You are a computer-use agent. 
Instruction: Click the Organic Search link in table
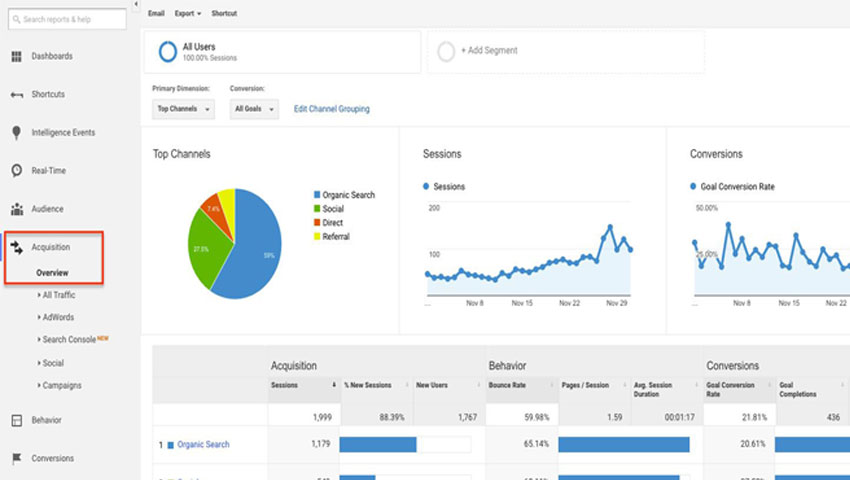[203, 444]
